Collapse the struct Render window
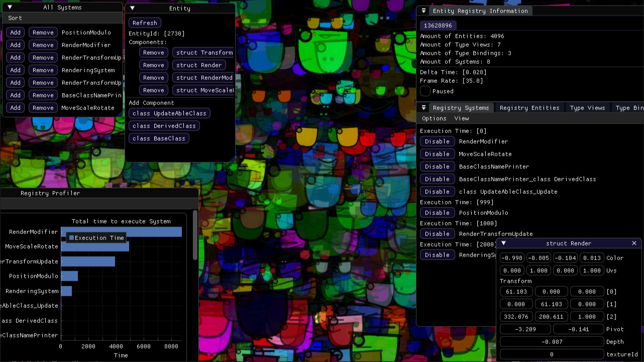The image size is (644, 362). tap(503, 243)
